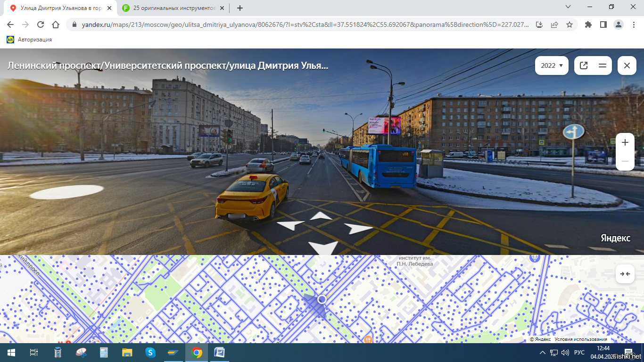The width and height of the screenshot is (644, 362).
Task: Reload the current page
Action: tap(41, 25)
